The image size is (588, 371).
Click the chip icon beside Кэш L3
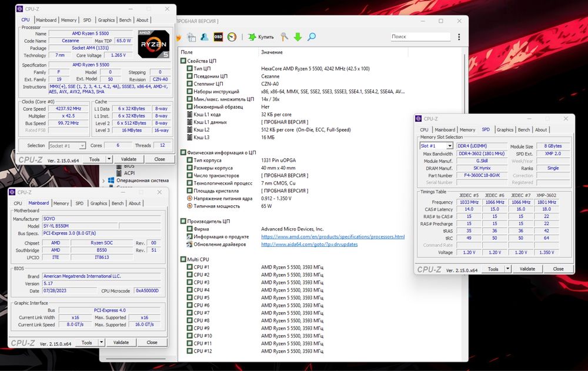tap(190, 138)
